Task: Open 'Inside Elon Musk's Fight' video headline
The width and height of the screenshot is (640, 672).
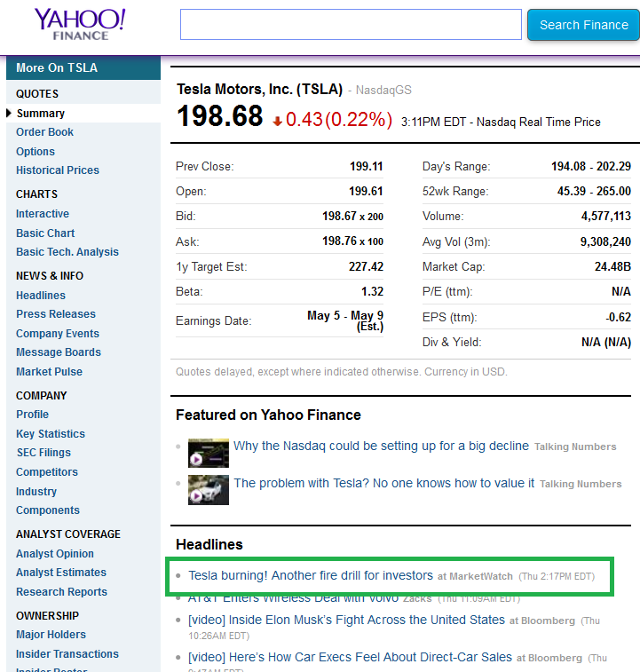Action: [x=346, y=621]
